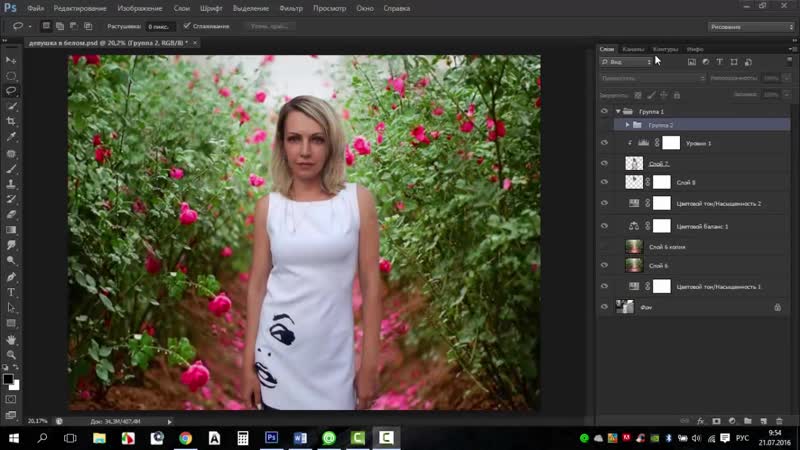800x450 pixels.
Task: Toggle the Сглаживание checkbox
Action: pos(187,26)
